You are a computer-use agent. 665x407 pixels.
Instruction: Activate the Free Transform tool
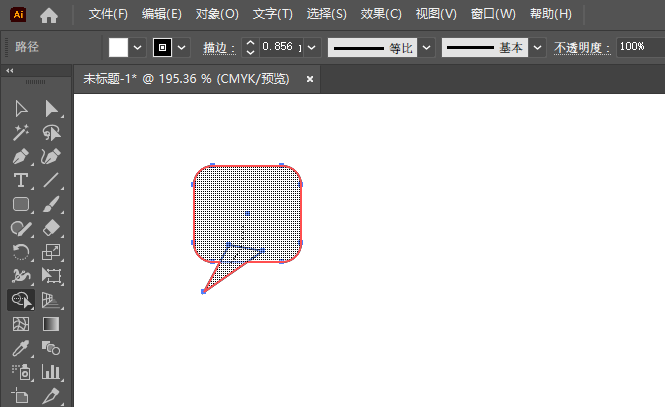51,276
